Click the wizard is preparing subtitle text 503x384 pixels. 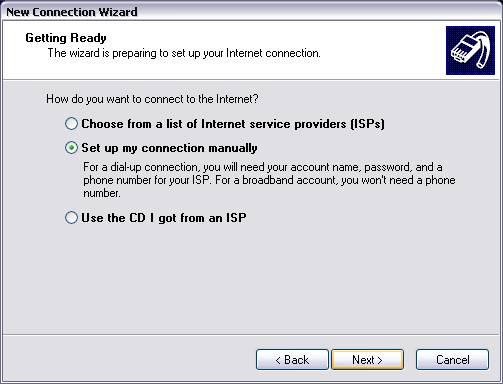pos(184,53)
